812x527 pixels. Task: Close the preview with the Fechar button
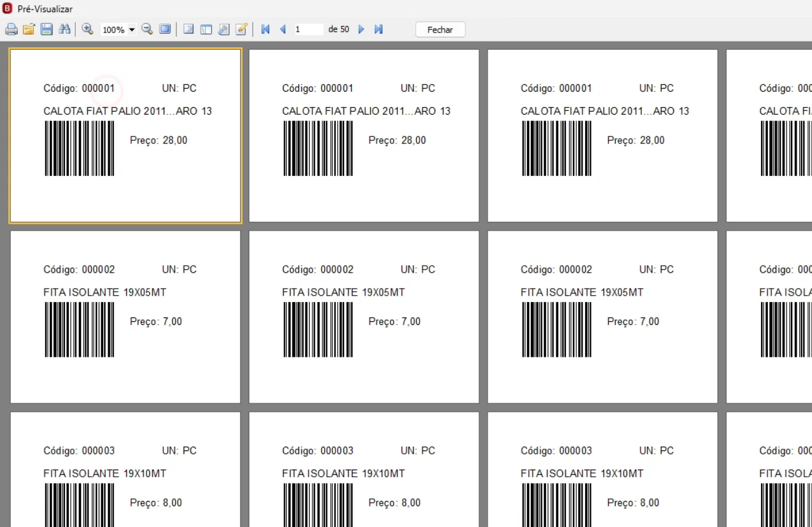click(x=440, y=29)
